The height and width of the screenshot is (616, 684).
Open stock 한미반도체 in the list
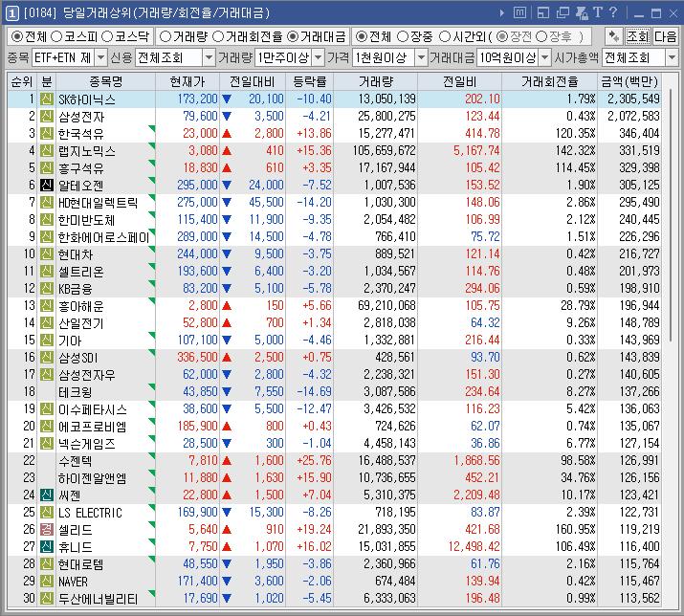86,220
